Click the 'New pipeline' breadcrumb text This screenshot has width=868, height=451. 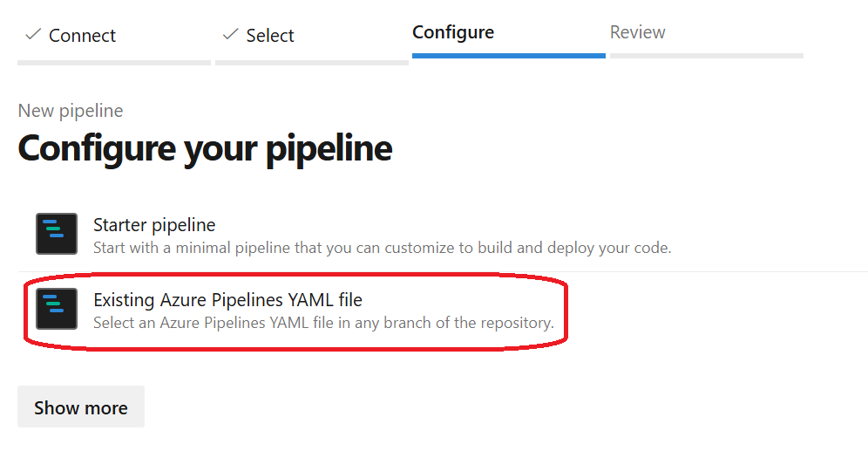click(x=71, y=111)
